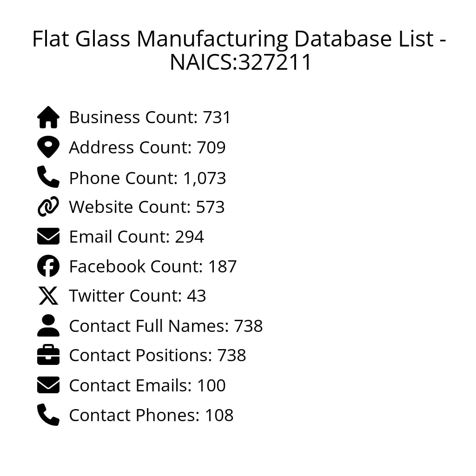Click the "Website Count: 573" text
Image resolution: width=476 pixels, height=476 pixels.
pos(146,207)
